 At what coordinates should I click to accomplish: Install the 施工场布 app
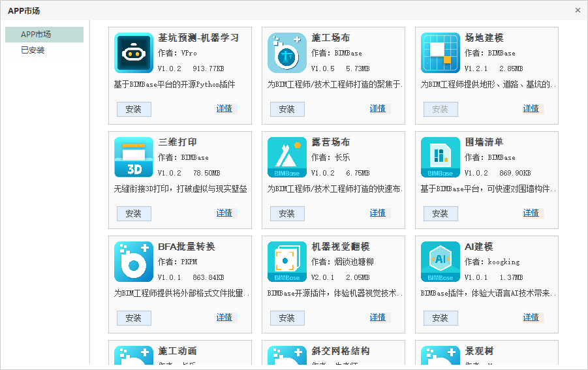click(287, 109)
